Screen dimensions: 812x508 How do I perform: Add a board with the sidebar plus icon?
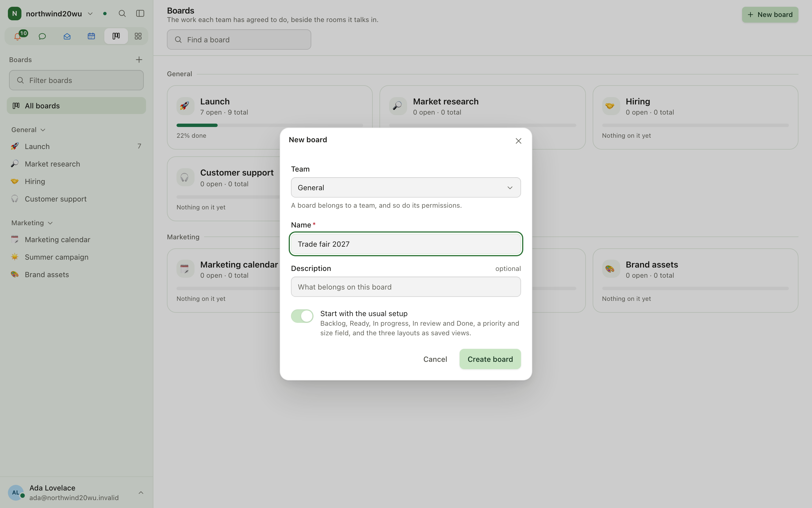click(139, 60)
